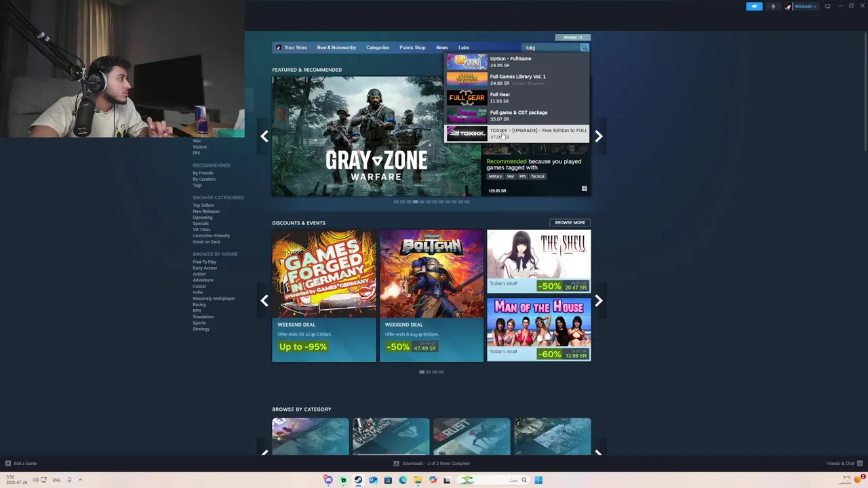This screenshot has width=868, height=488.
Task: Open Top Sellers category link
Action: tap(203, 205)
